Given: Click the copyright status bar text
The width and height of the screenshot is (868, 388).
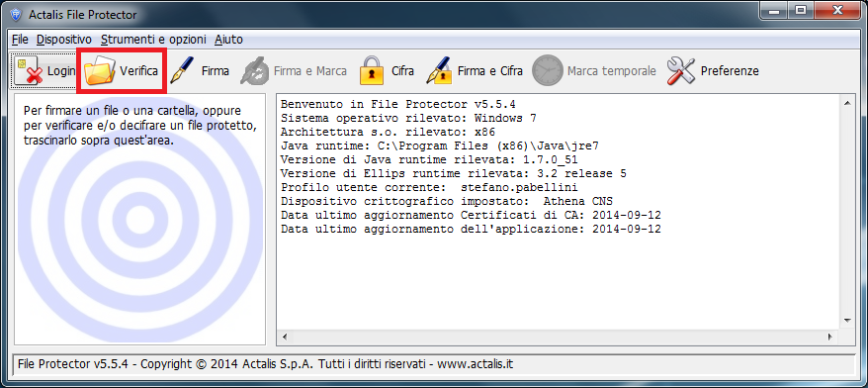Looking at the screenshot, I should coord(266,364).
